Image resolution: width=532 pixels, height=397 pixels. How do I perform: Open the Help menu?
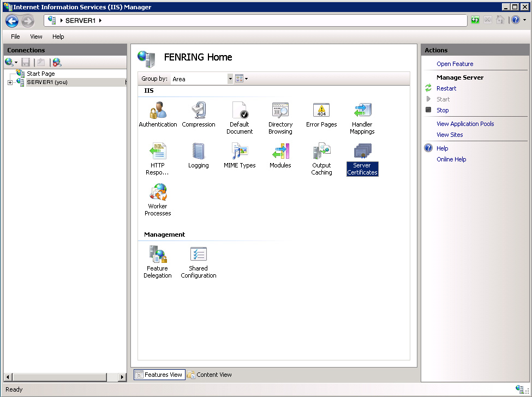coord(58,37)
